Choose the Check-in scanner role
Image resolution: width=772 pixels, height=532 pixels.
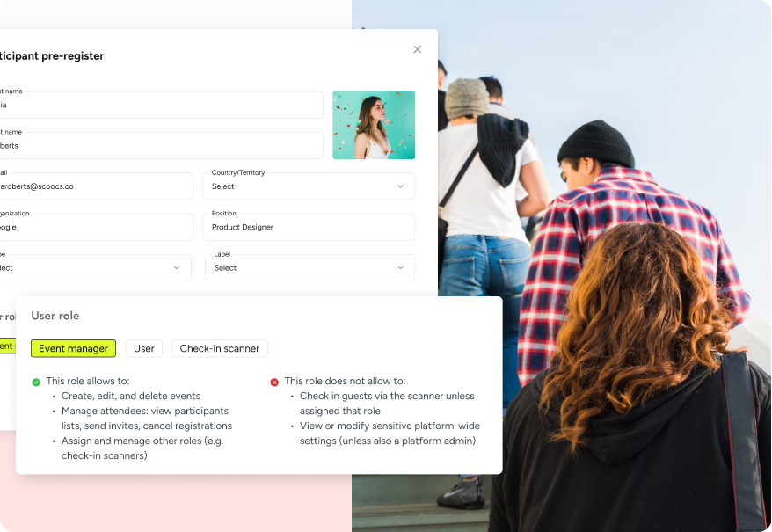(220, 348)
